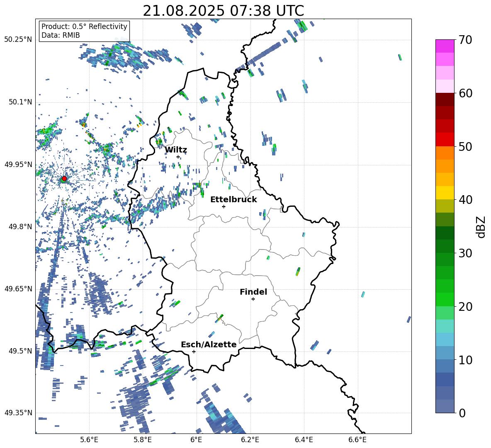Image resolution: width=491 pixels, height=448 pixels.
Task: Click the Findel city label
Action: click(x=253, y=292)
